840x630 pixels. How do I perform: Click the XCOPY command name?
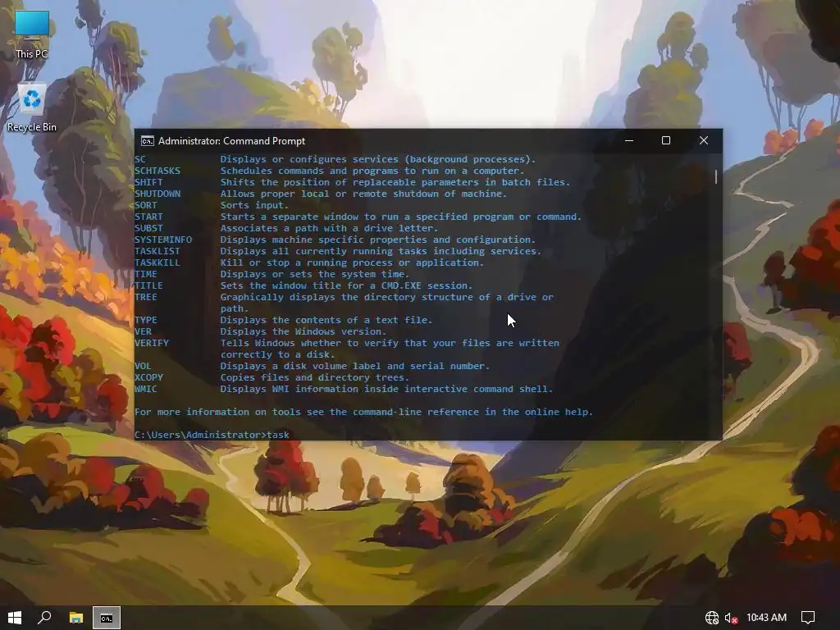[x=149, y=377]
